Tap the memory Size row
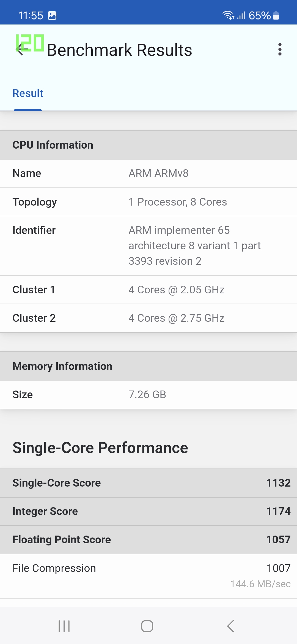 pyautogui.click(x=148, y=395)
